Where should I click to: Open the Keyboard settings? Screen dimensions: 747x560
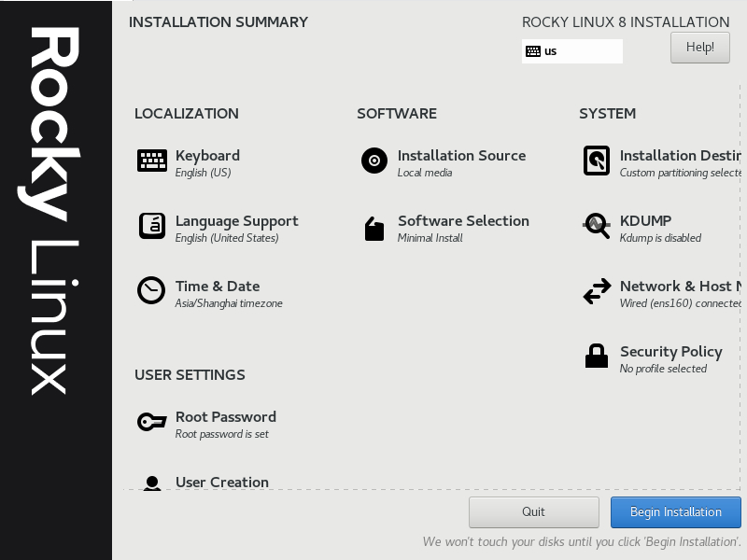[x=207, y=156]
